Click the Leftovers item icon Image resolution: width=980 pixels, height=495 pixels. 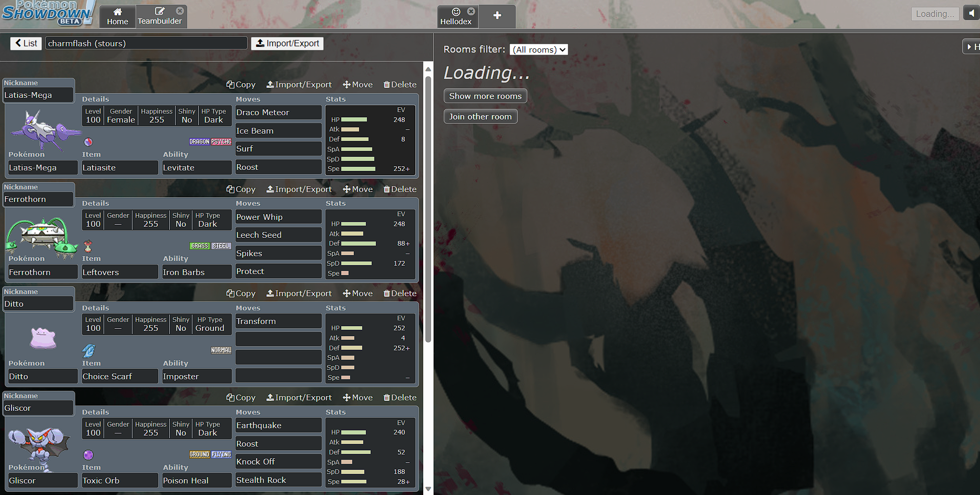pyautogui.click(x=88, y=246)
